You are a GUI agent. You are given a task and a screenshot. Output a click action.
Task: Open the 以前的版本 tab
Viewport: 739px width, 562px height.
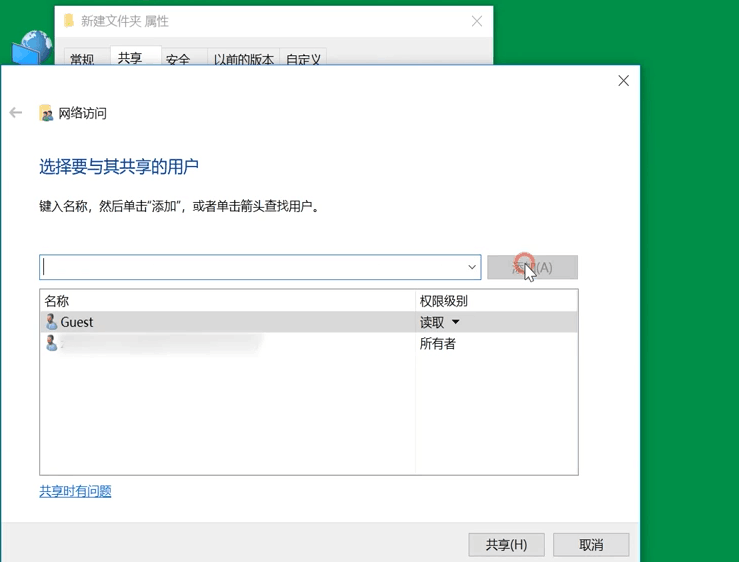pos(243,59)
